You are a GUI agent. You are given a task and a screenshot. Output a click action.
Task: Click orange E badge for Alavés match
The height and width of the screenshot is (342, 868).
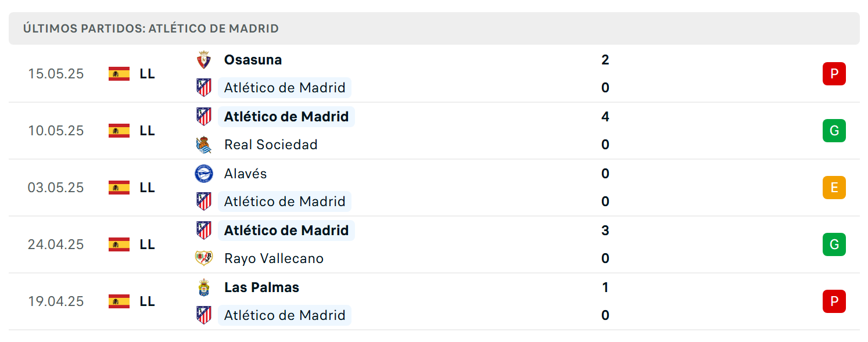(x=834, y=188)
